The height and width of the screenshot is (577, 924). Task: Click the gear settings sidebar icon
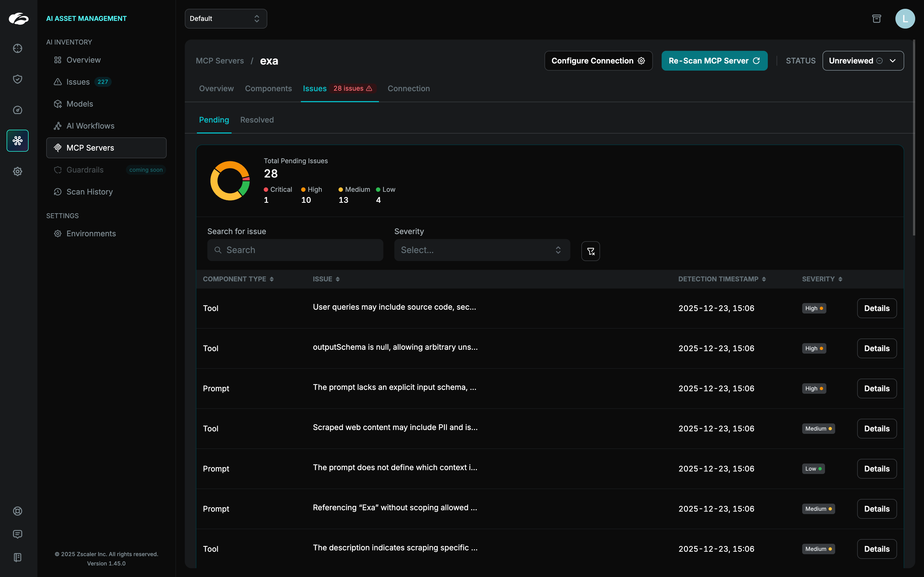pyautogui.click(x=18, y=171)
